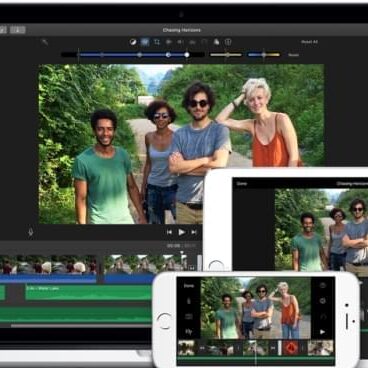Tap the first clip in iPhone timeline
368x368 pixels.
(186, 348)
